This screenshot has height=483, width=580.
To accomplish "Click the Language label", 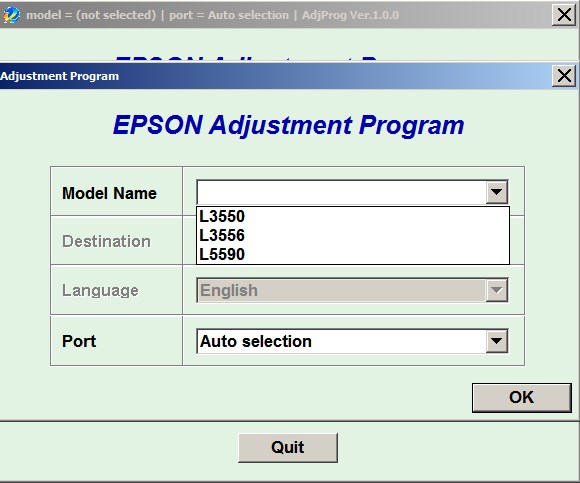I will coord(100,290).
